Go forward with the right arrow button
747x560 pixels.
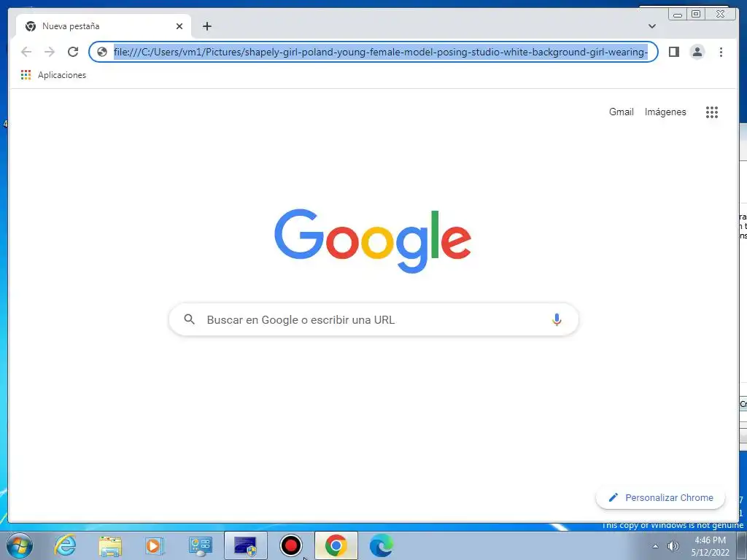click(x=50, y=52)
